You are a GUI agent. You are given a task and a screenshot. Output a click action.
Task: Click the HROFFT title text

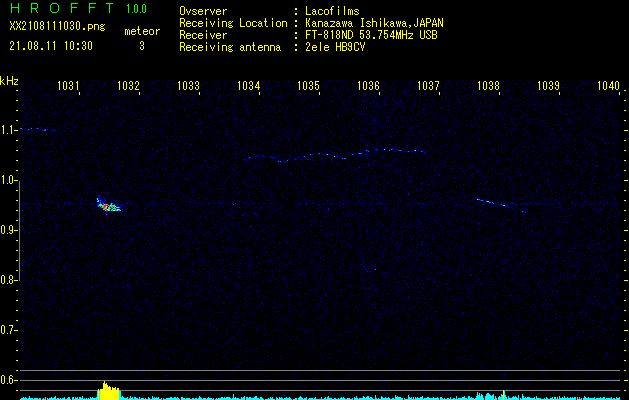pyautogui.click(x=62, y=8)
